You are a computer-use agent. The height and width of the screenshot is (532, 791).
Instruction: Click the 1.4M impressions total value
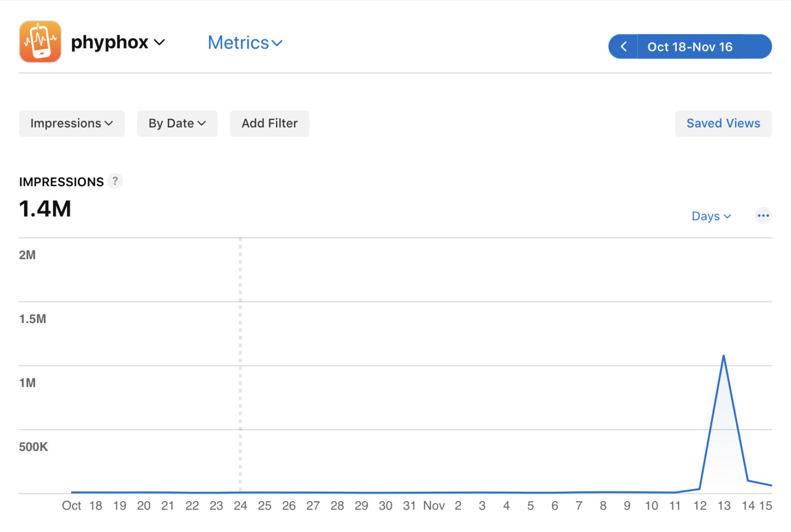point(45,209)
